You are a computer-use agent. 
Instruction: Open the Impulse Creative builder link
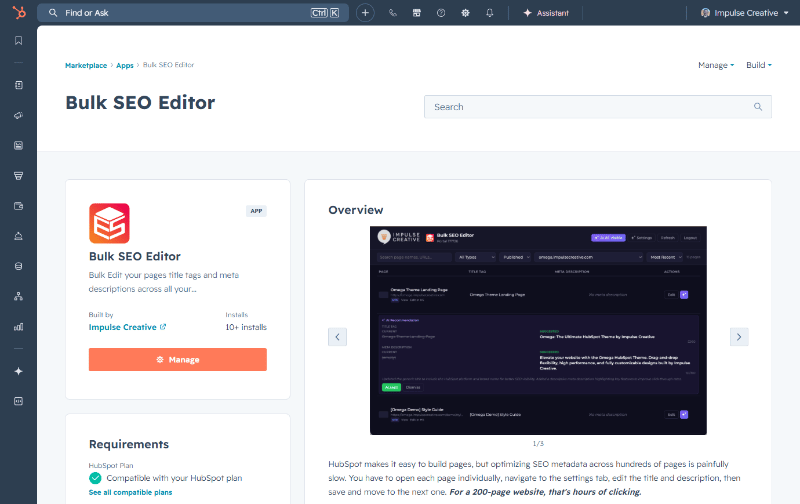coord(127,327)
